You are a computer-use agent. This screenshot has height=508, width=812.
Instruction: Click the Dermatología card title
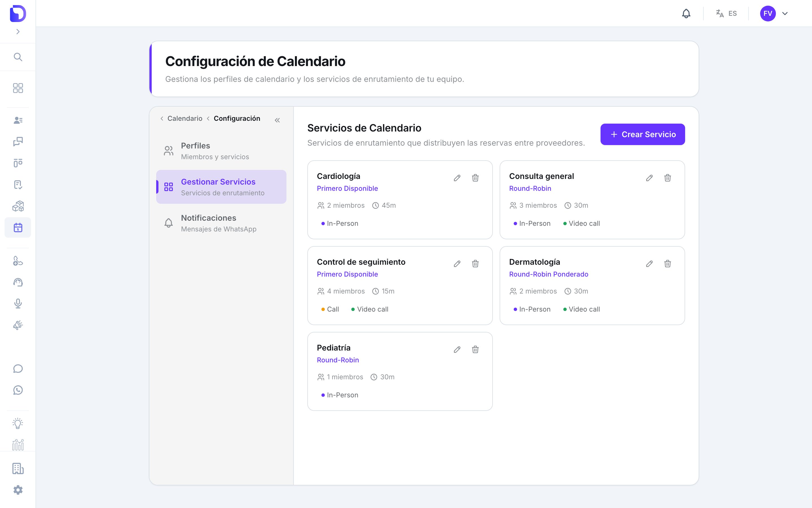[x=535, y=262]
